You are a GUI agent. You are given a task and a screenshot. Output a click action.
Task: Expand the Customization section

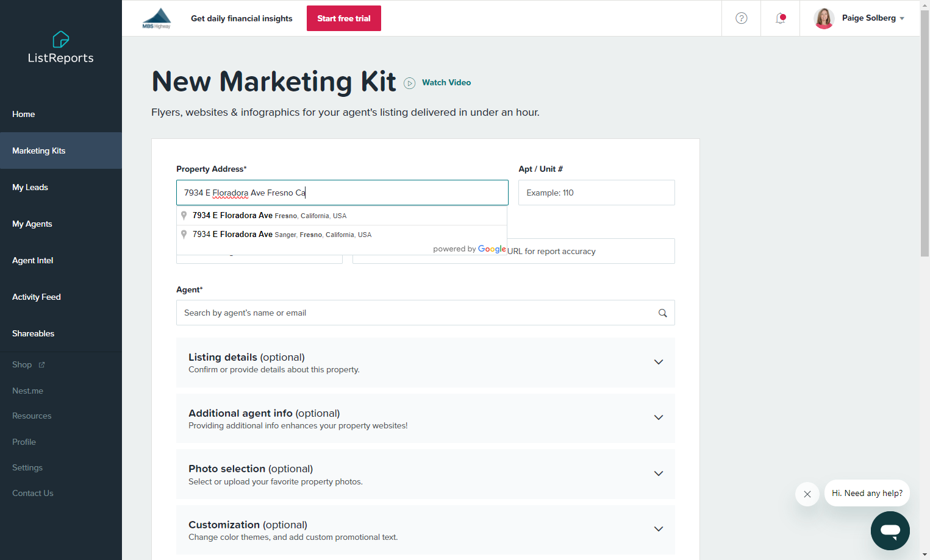coord(425,530)
